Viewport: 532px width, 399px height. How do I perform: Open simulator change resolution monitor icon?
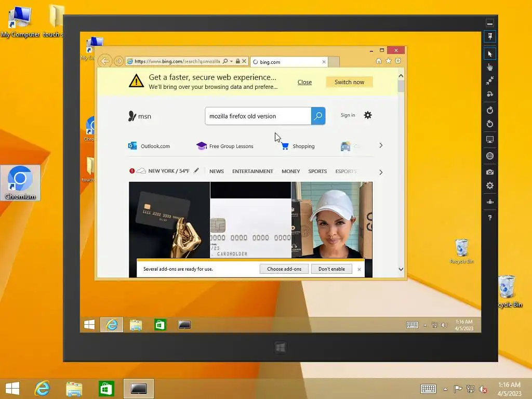pyautogui.click(x=490, y=139)
